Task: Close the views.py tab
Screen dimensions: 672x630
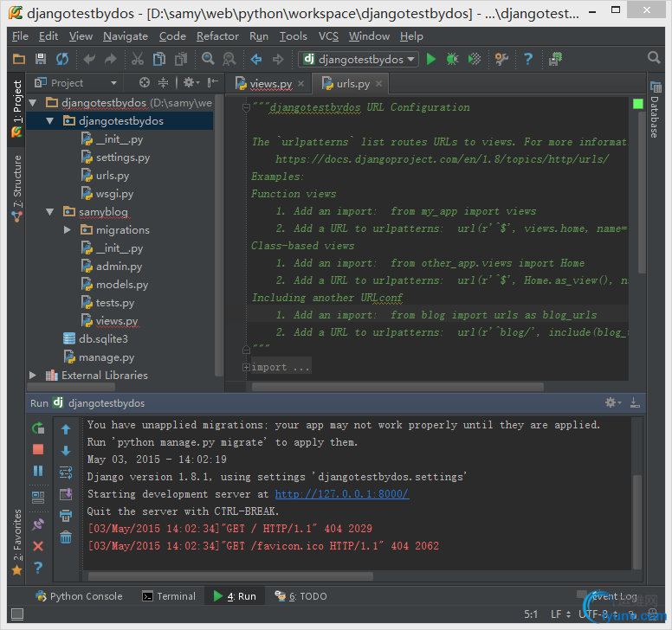Action: click(x=300, y=84)
